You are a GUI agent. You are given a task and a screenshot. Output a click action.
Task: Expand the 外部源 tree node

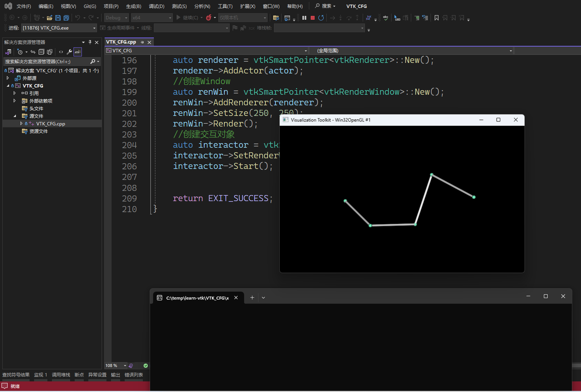tap(8, 78)
